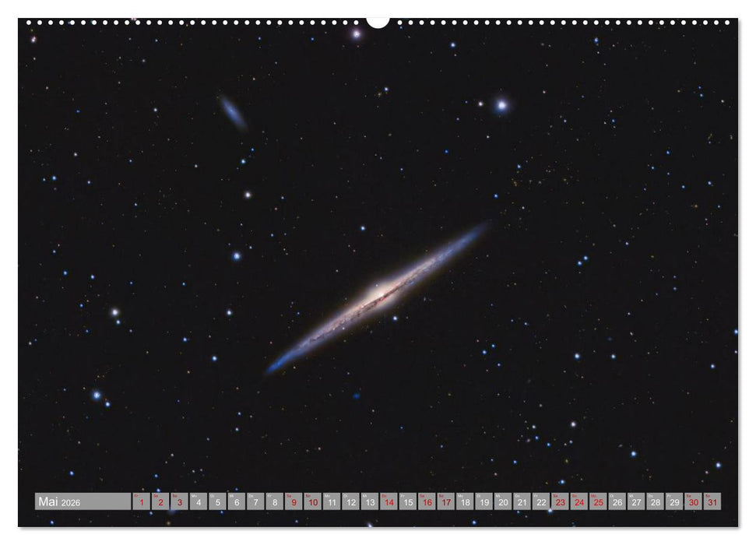
Task: Click red-marked day 14
Action: pos(389,502)
